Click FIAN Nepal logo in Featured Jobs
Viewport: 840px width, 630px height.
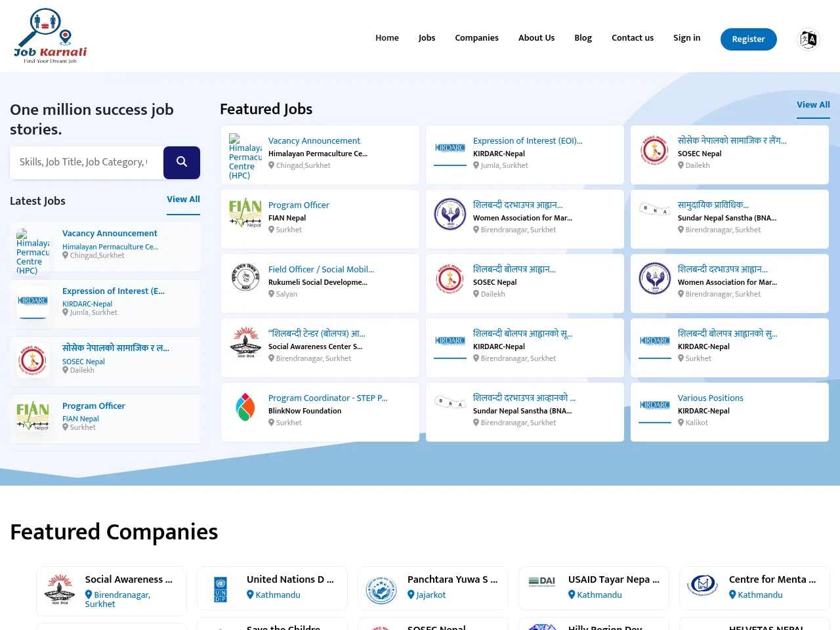245,213
